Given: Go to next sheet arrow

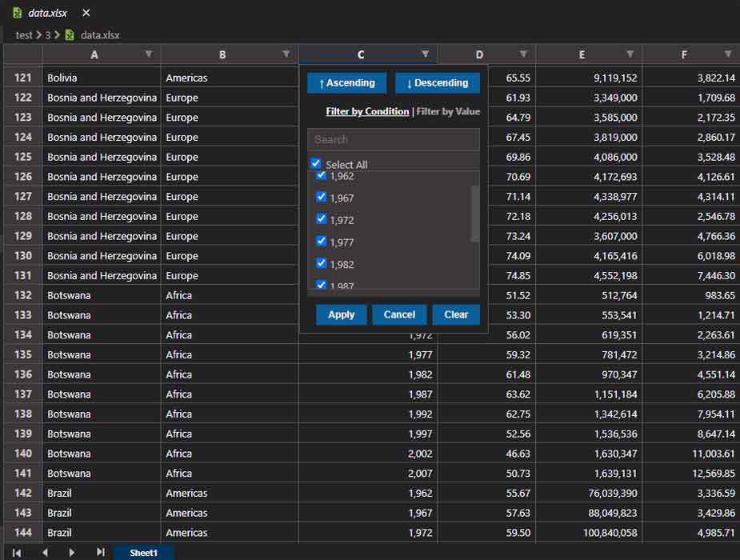Looking at the screenshot, I should [x=72, y=553].
